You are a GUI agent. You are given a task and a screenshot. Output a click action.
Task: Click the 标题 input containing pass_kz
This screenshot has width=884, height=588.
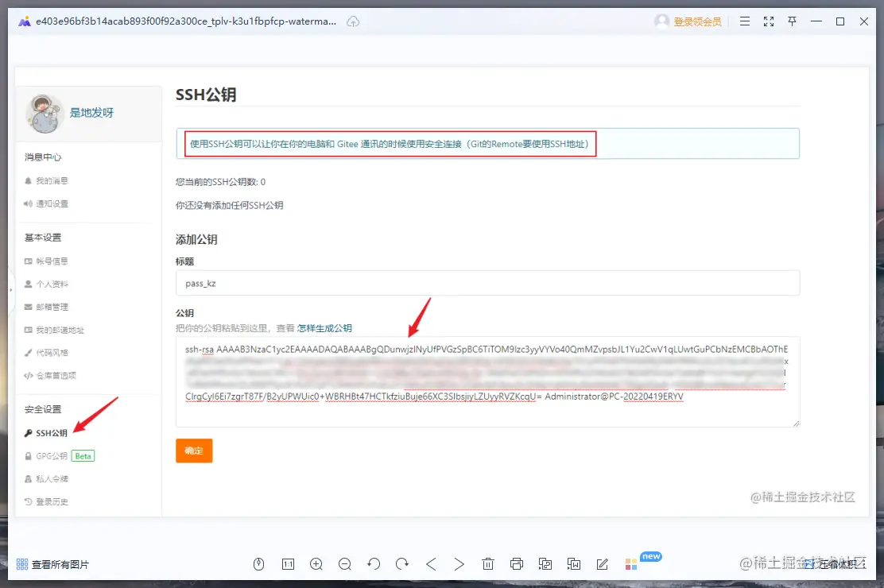coord(487,283)
